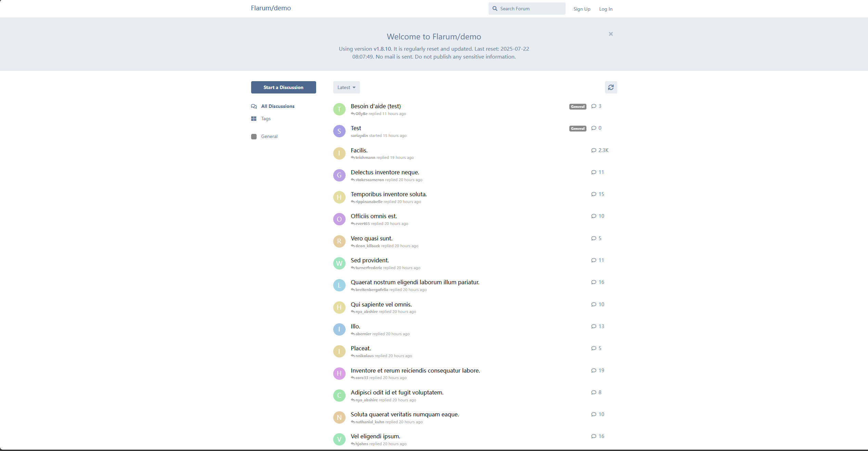
Task: Open the discussion Besoin d'aide (test)
Action: pos(376,106)
